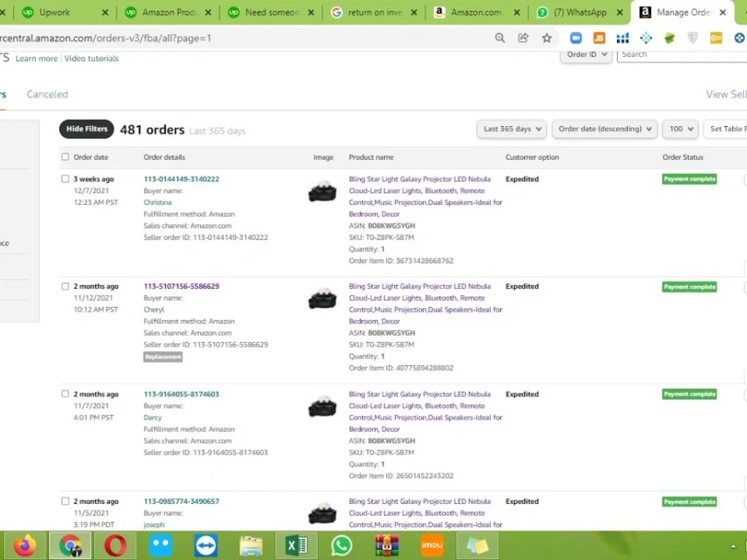This screenshot has width=747, height=560.
Task: Open the Order ID search type dropdown
Action: (x=586, y=55)
